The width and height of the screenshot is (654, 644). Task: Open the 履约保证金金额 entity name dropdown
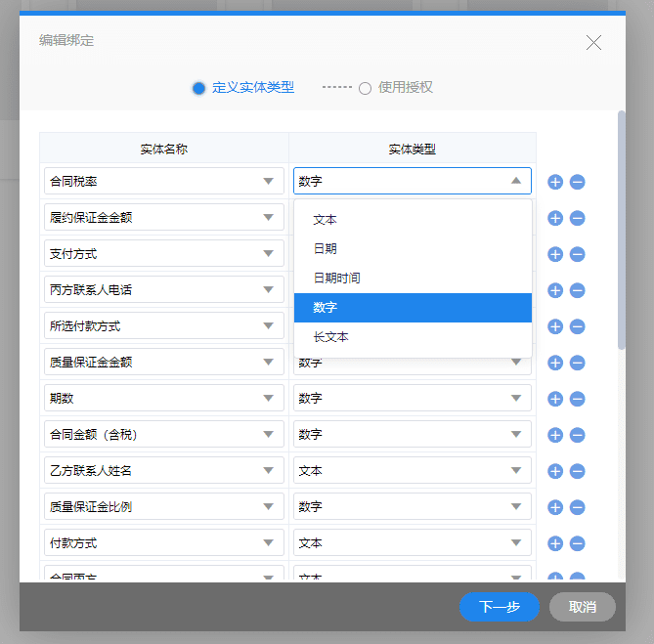click(164, 217)
